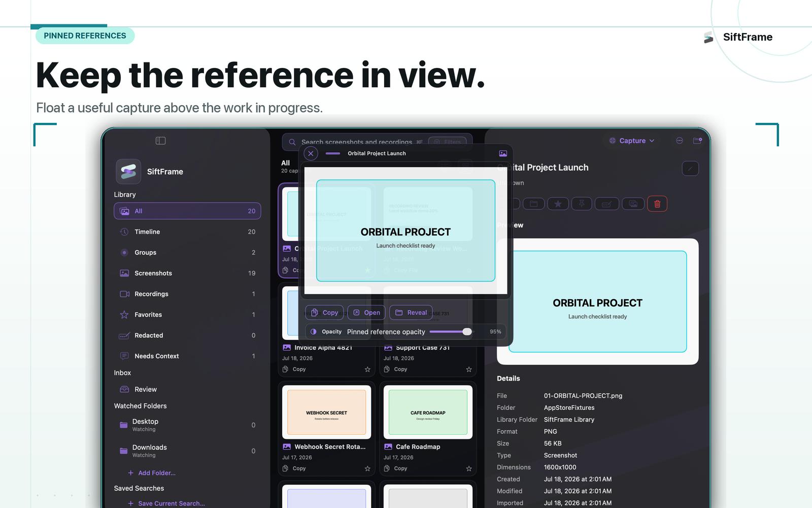Image resolution: width=812 pixels, height=508 pixels.
Task: Open the Cafe Roadmap thumbnail
Action: (428, 412)
